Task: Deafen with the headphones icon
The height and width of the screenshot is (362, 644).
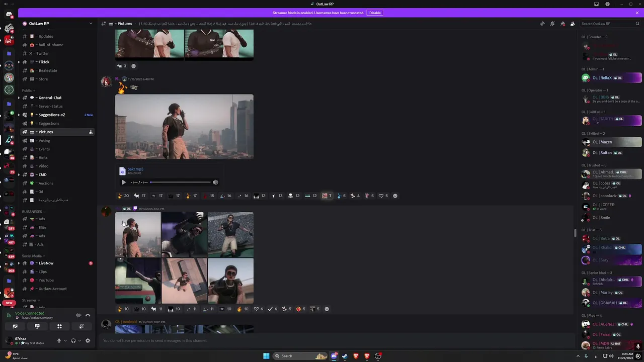Action: [x=73, y=340]
